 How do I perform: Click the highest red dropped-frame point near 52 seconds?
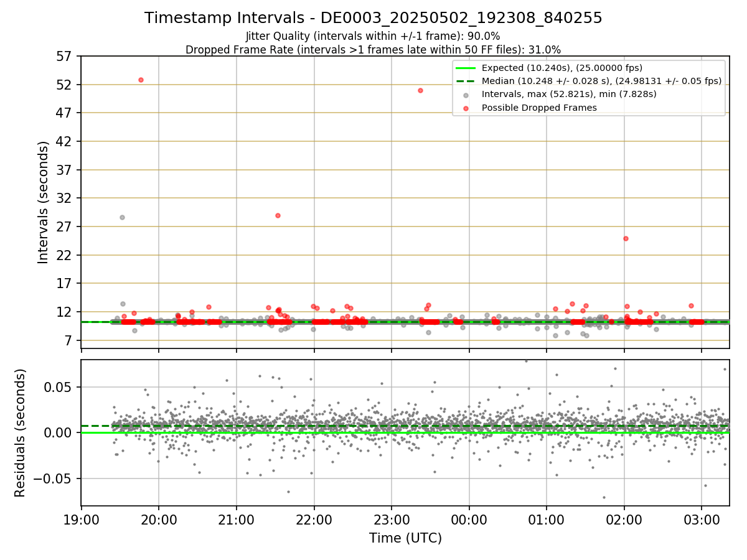[x=141, y=80]
